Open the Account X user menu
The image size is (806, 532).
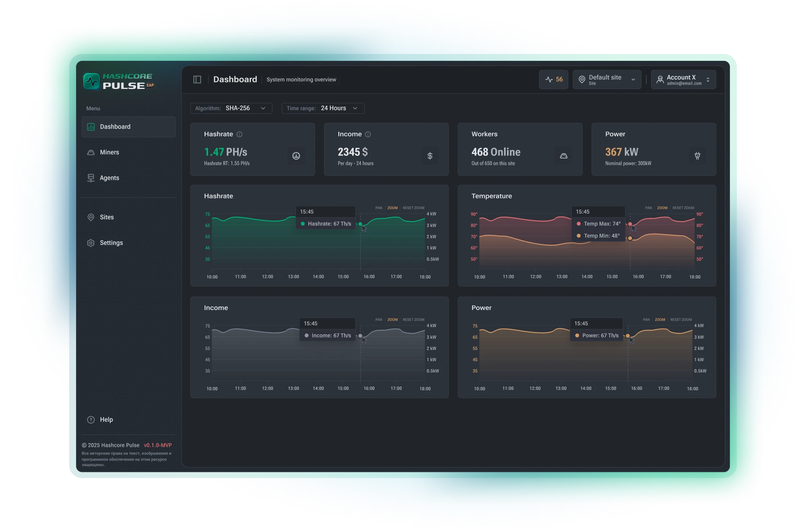pos(683,79)
